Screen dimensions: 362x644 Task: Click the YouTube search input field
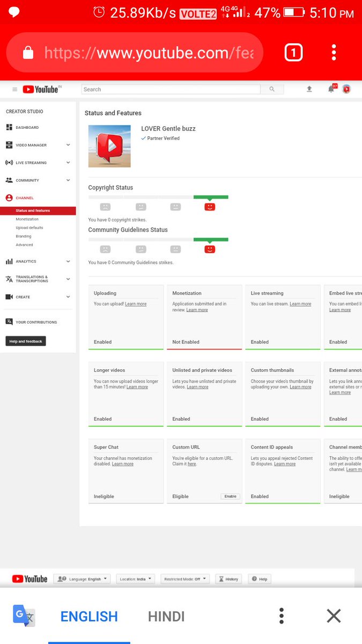(x=171, y=90)
